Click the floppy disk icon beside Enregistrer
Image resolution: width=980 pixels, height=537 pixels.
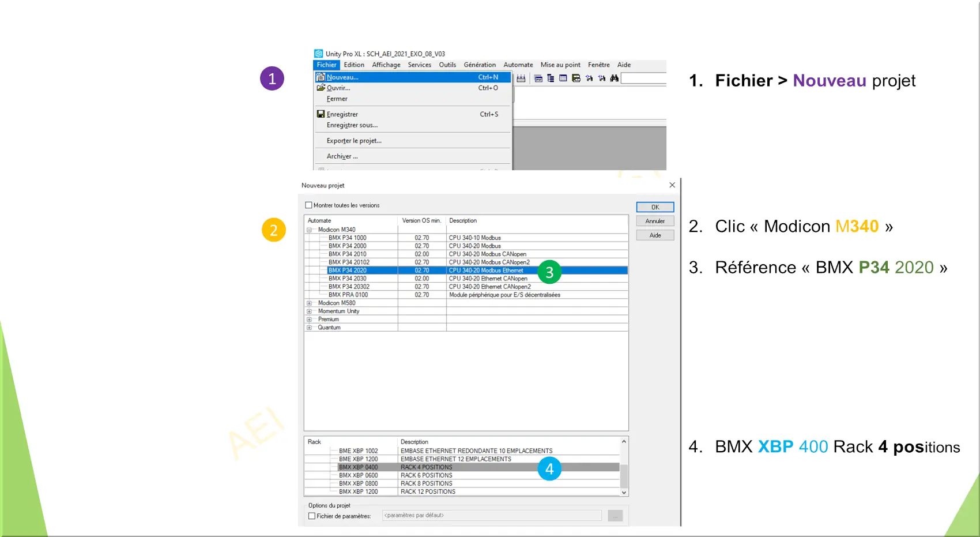tap(321, 114)
